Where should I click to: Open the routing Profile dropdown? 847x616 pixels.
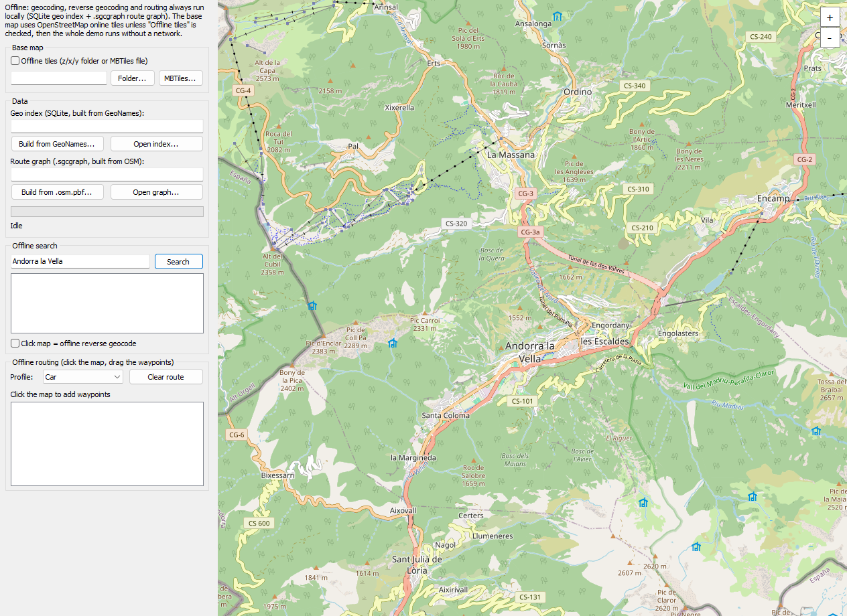coord(83,377)
